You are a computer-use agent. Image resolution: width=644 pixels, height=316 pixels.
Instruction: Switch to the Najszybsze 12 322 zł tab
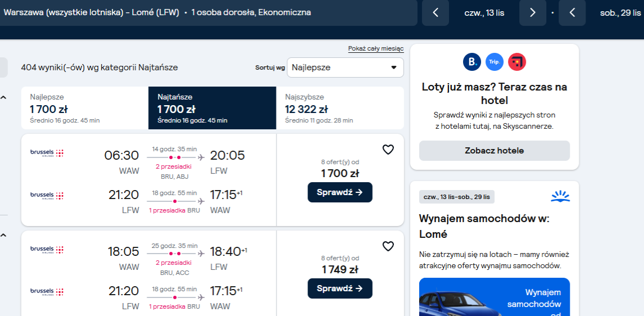[340, 108]
